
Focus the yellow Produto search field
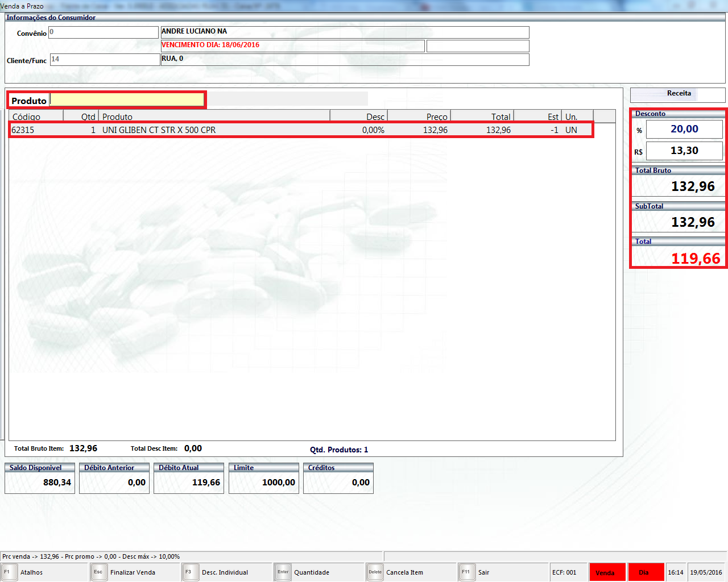[x=127, y=100]
